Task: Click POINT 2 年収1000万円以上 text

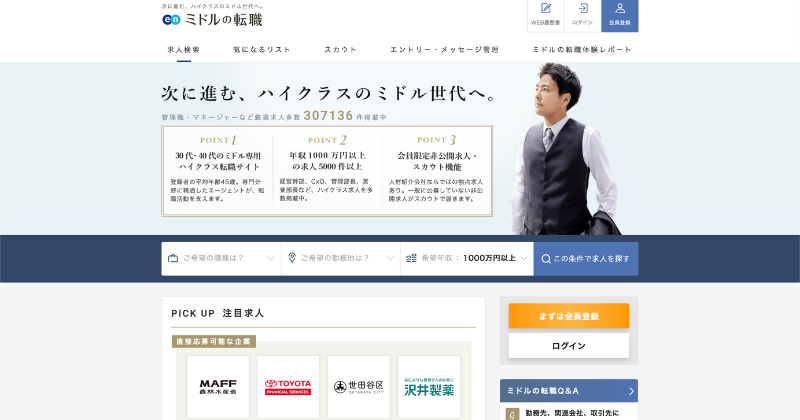Action: pos(327,161)
